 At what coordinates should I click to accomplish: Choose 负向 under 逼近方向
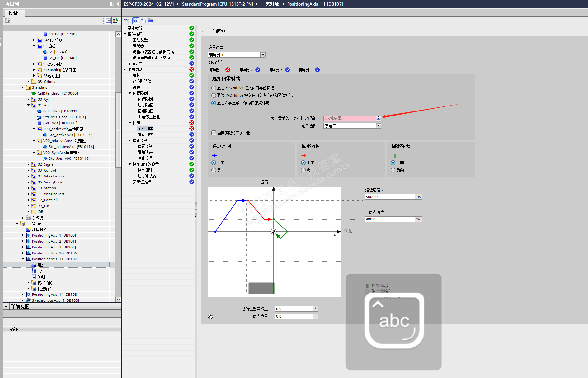pyautogui.click(x=214, y=170)
